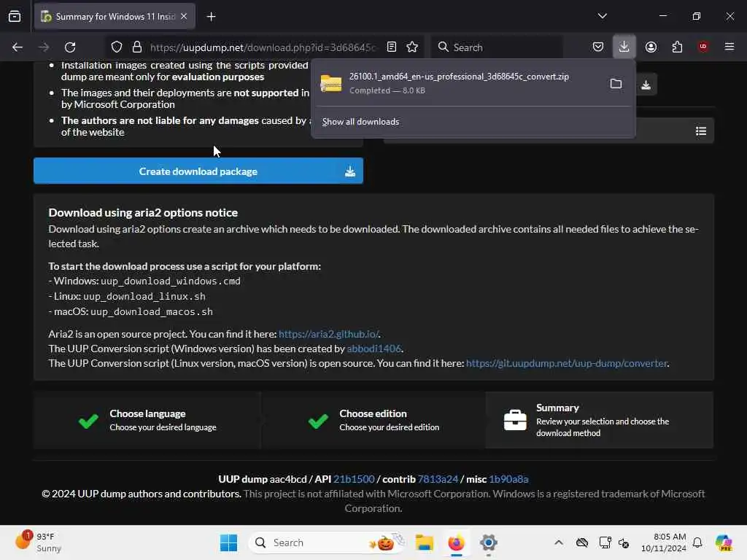747x560 pixels.
Task: Toggle reader view icon
Action: click(x=392, y=47)
